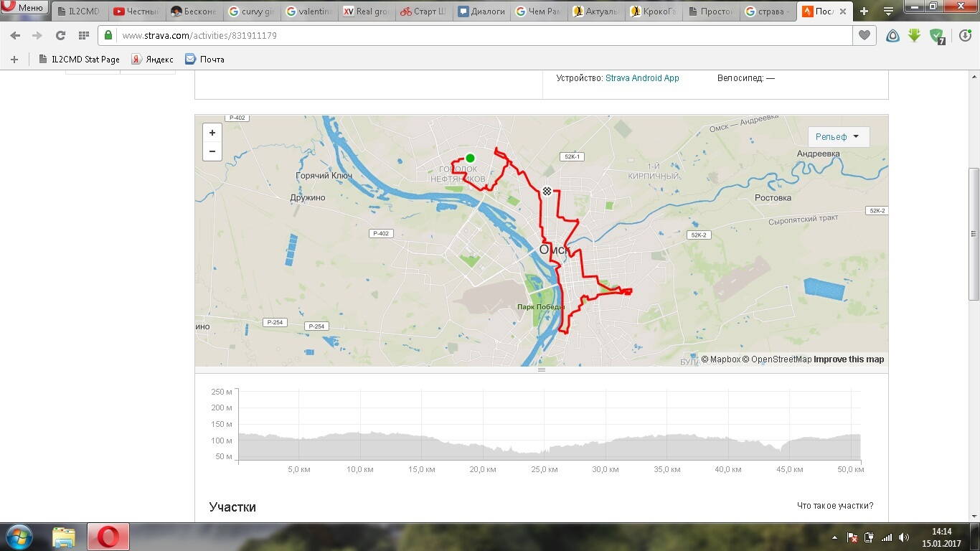Open the Opera Меню button
The height and width of the screenshot is (551, 980).
coord(24,8)
